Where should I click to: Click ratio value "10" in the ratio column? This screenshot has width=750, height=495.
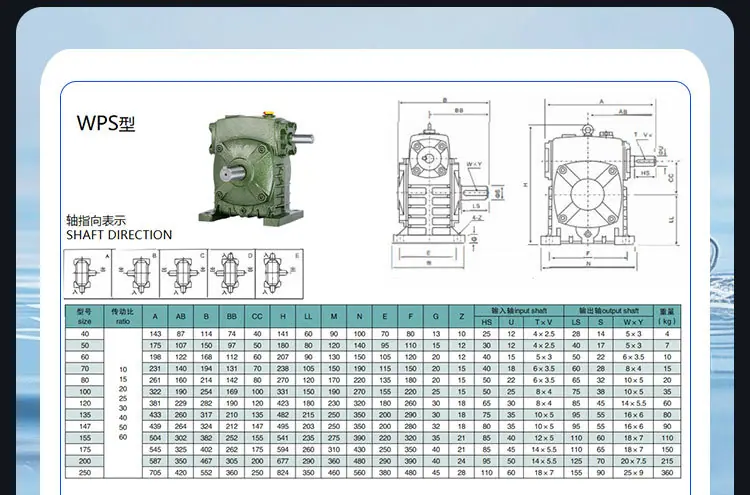click(123, 369)
